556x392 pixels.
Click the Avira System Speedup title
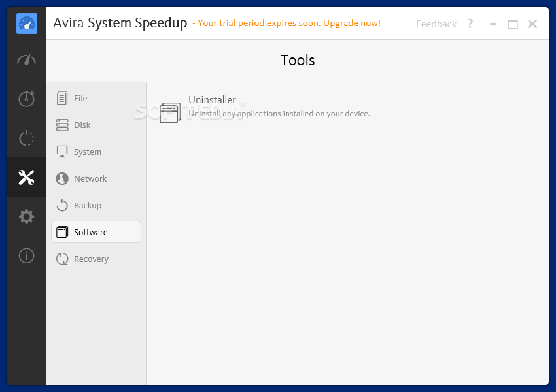(120, 23)
